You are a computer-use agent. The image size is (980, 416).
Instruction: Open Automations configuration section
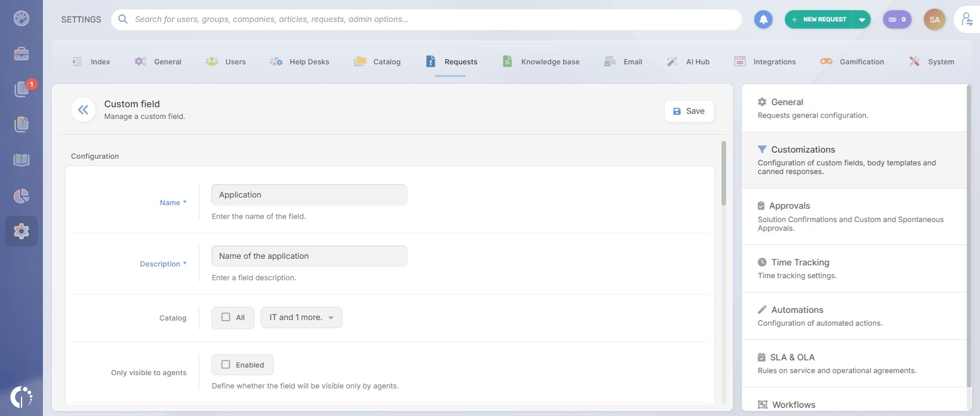(854, 316)
